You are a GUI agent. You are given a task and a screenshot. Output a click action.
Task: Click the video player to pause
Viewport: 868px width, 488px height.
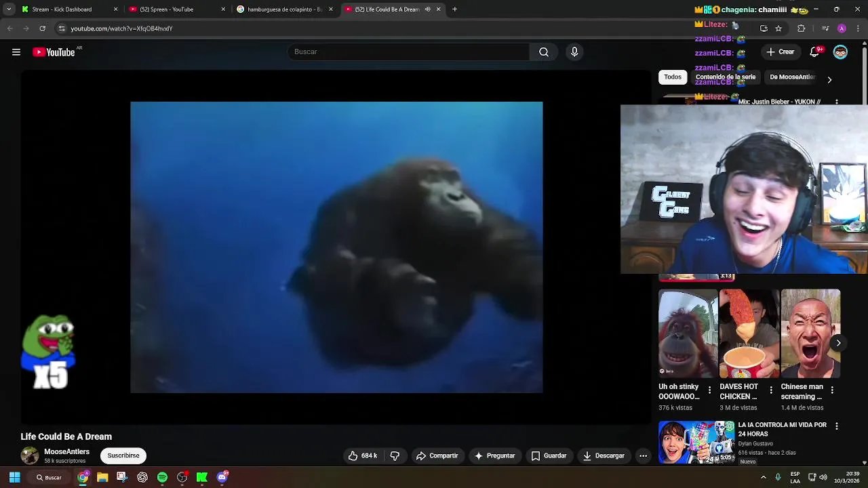click(x=336, y=247)
